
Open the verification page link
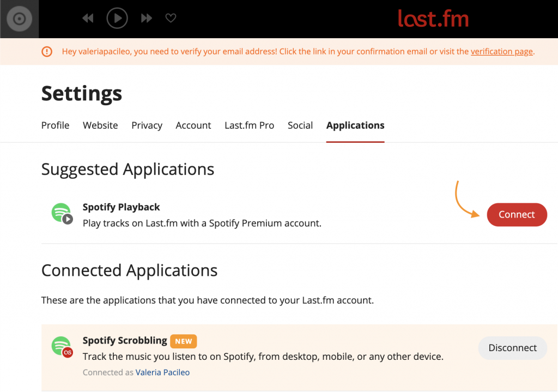[x=502, y=51]
